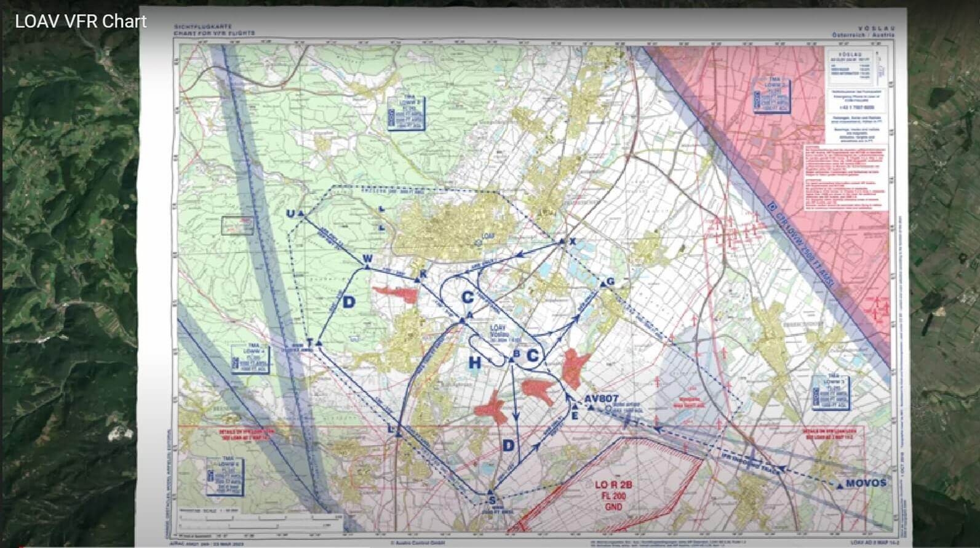Select waypoint marker U on the chart
This screenshot has height=548, width=980.
tap(300, 214)
